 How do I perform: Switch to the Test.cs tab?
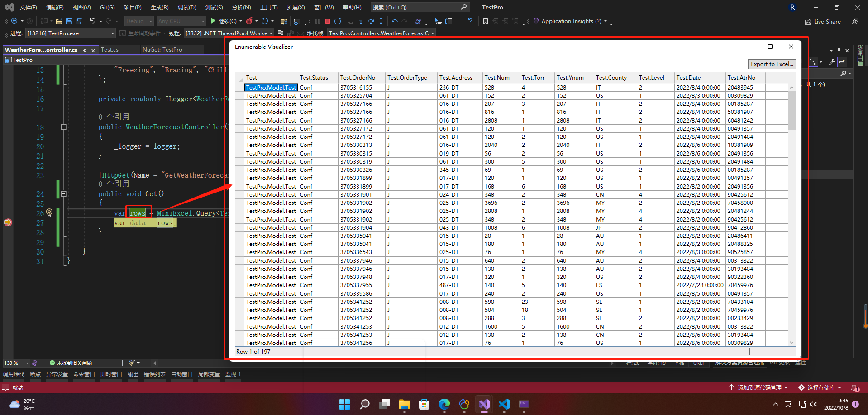tap(110, 50)
